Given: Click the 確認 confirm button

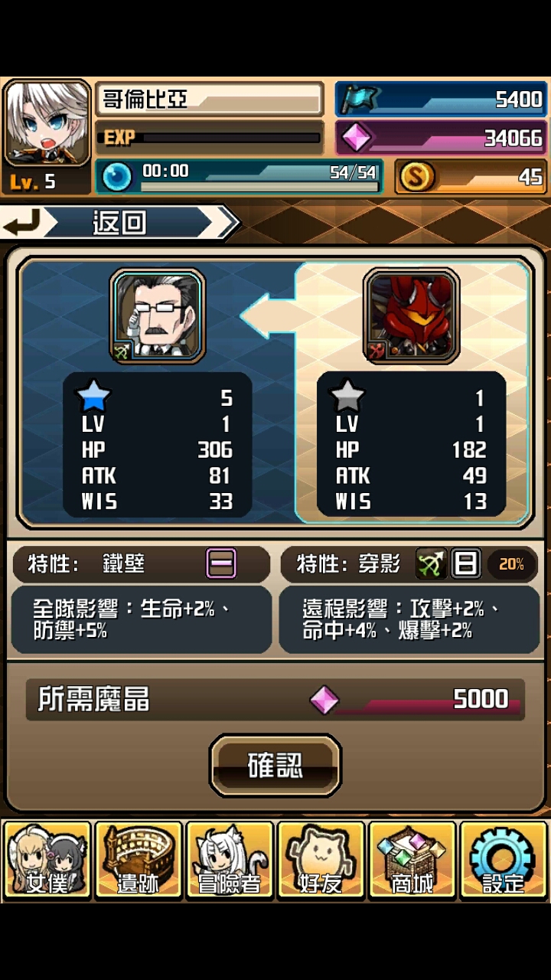Looking at the screenshot, I should (275, 766).
